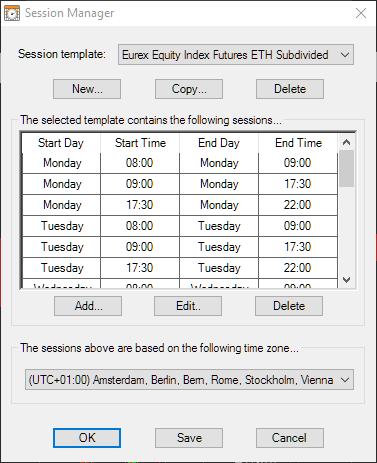Click the Session Manager title bar icon

(x=12, y=13)
